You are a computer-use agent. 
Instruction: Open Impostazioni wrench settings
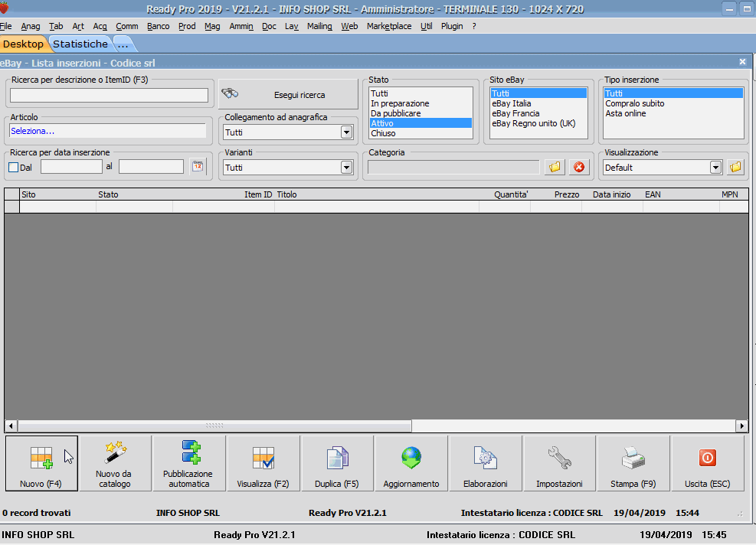[559, 463]
